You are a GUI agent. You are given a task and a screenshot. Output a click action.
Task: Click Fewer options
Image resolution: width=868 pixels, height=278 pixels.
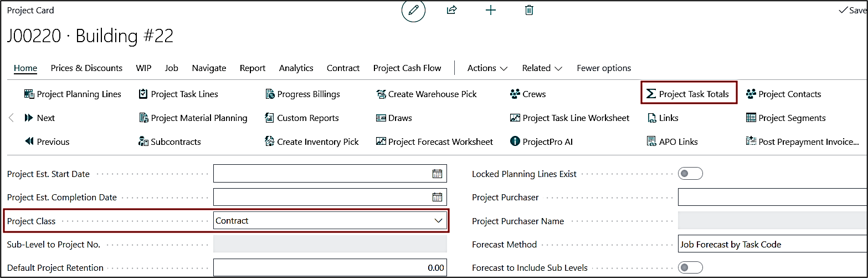point(604,68)
